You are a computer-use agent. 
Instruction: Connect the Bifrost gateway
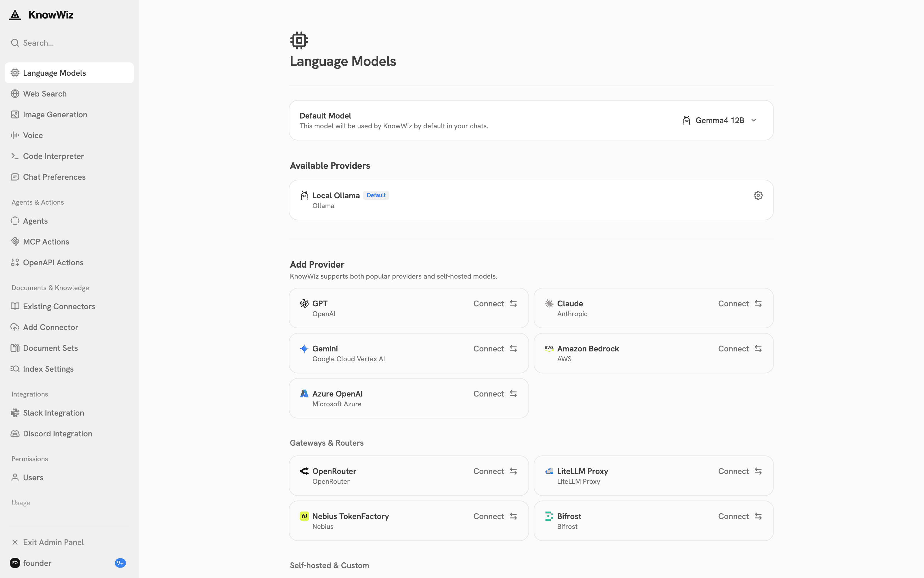[x=740, y=516]
